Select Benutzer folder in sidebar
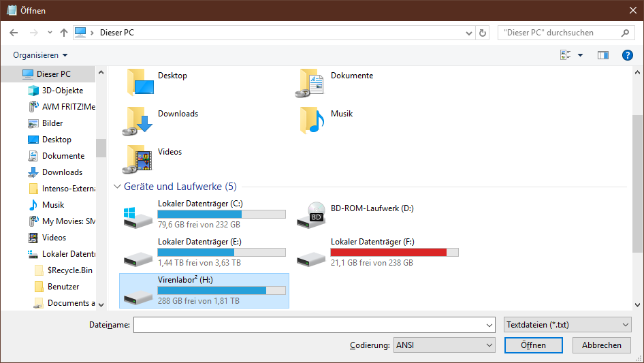644x363 pixels. click(57, 287)
